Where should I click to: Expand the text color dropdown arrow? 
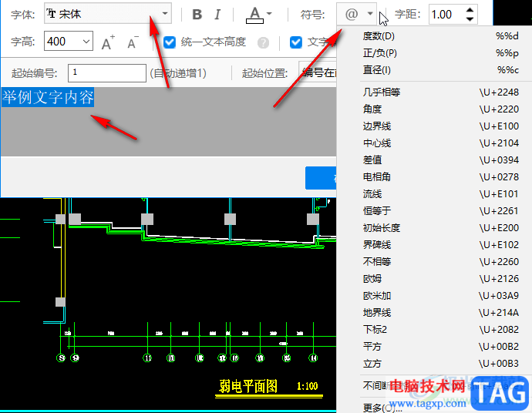[x=269, y=14]
